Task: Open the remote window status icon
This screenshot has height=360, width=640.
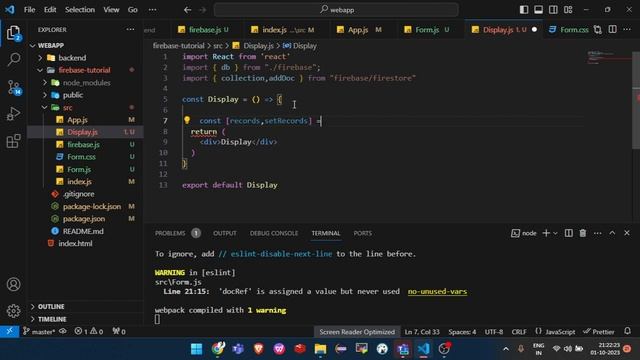Action: (9, 331)
